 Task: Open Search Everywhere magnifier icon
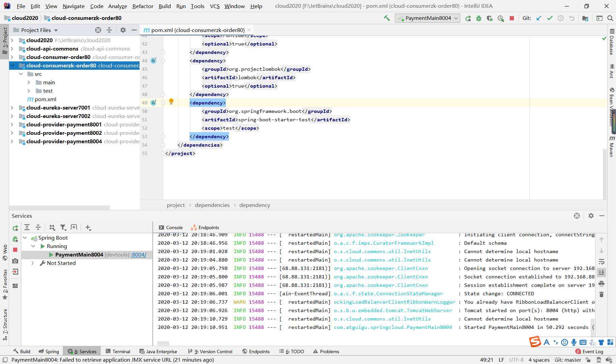coord(610,18)
